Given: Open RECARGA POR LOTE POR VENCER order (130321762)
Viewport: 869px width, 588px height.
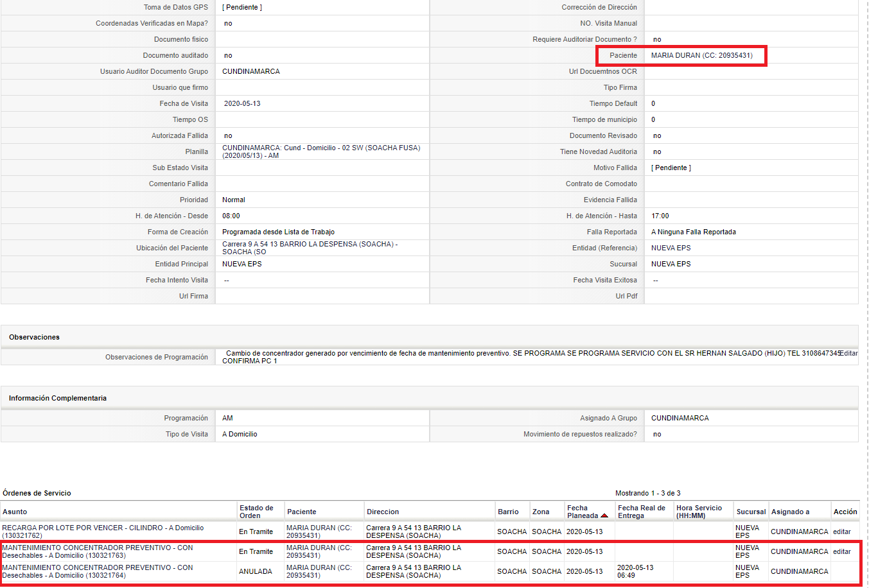Looking at the screenshot, I should point(103,532).
